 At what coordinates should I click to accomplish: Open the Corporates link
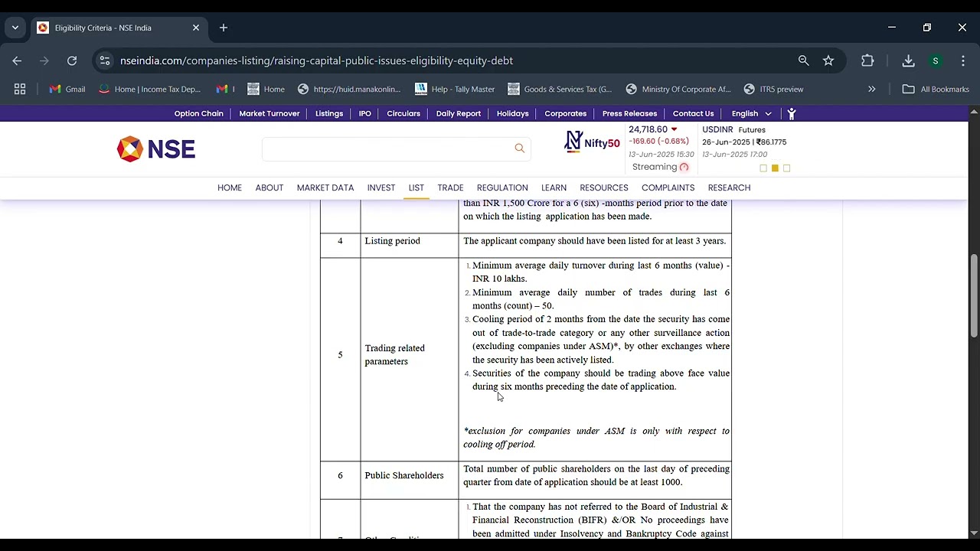pos(566,113)
